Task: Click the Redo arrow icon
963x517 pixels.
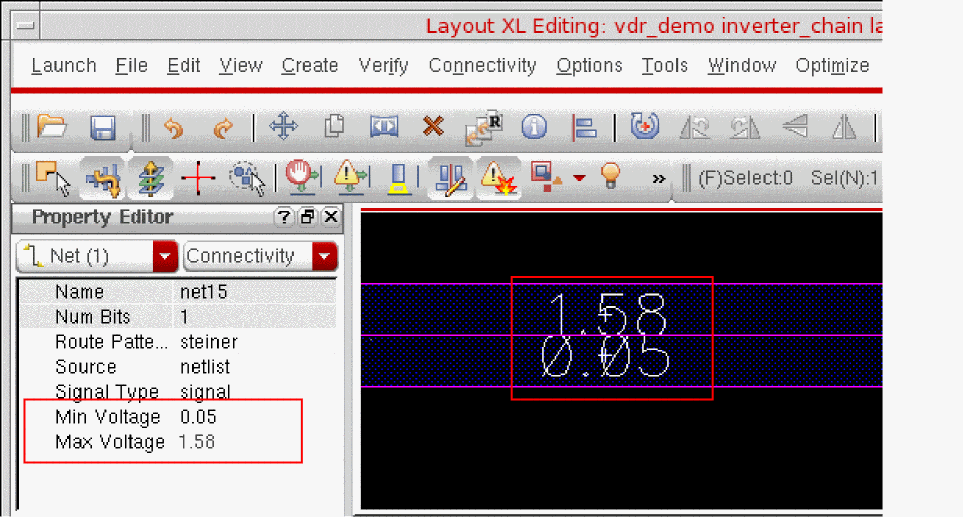Action: (223, 128)
